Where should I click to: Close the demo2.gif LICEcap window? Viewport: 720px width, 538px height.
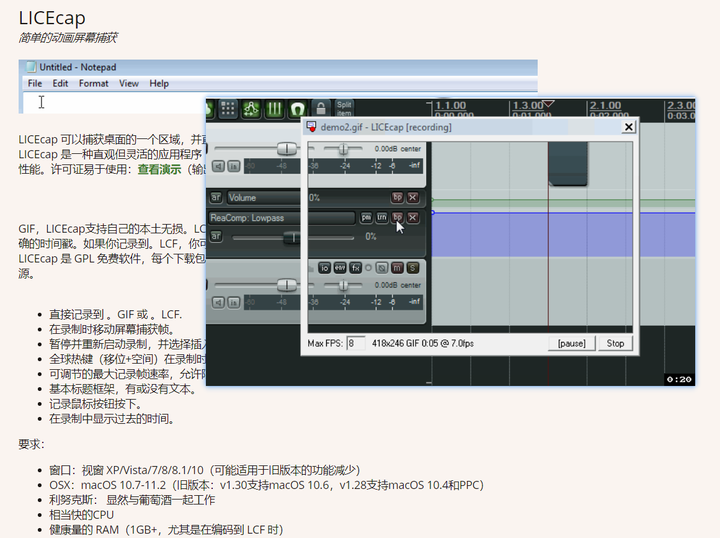[629, 127]
